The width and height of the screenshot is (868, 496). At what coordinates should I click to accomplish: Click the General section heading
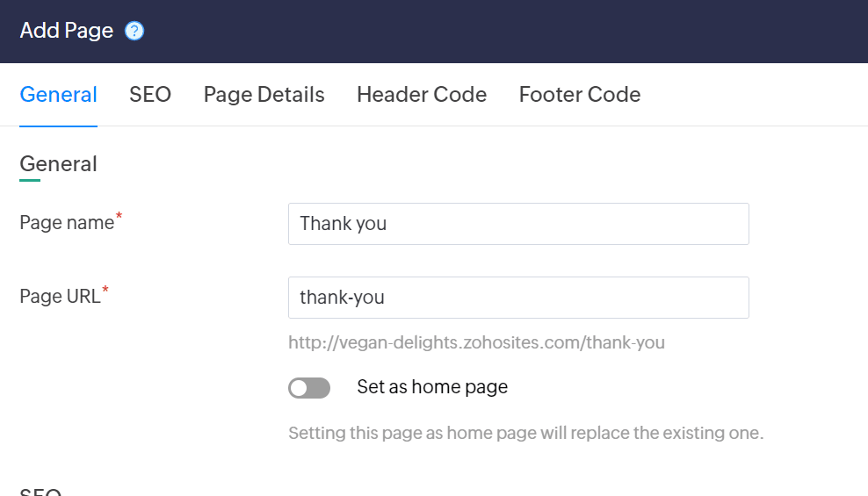[58, 164]
